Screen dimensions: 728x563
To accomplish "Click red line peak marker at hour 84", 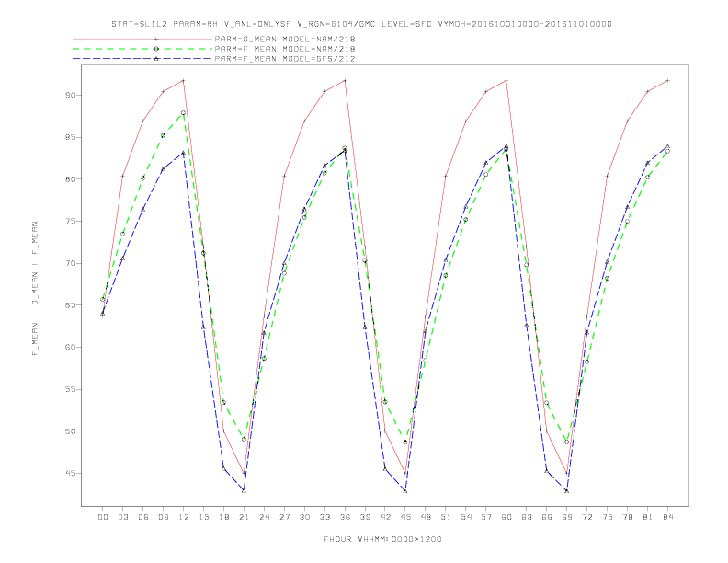I will point(667,80).
